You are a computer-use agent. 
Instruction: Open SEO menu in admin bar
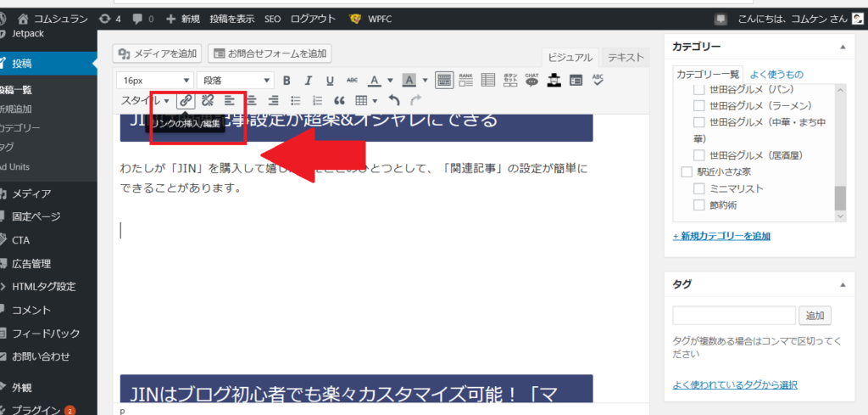coord(272,19)
